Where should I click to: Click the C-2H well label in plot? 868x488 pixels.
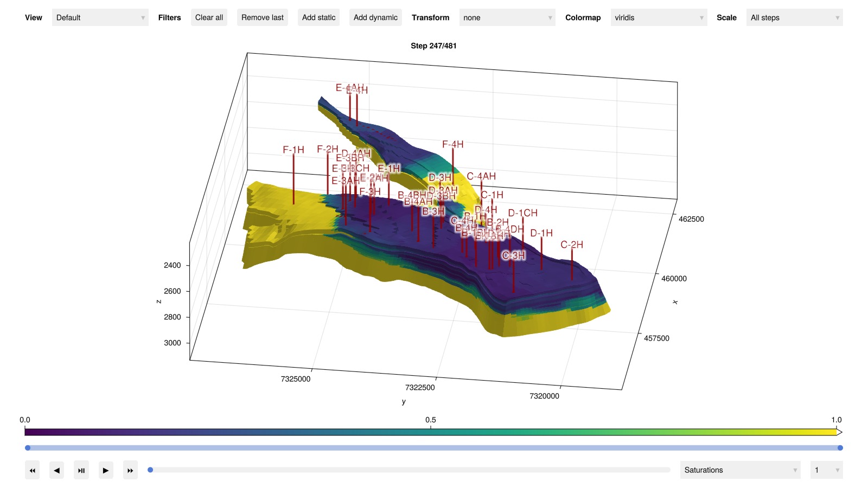click(x=572, y=245)
